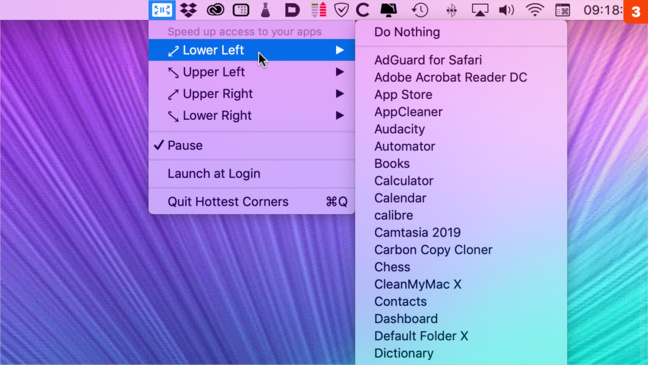Pick Carbon Copy Cloner from the list
Image resolution: width=648 pixels, height=365 pixels.
pyautogui.click(x=461, y=250)
